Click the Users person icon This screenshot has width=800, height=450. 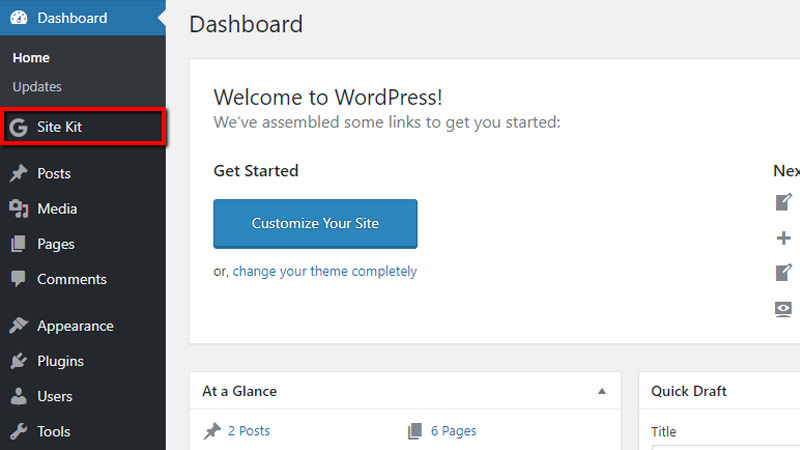click(x=18, y=396)
